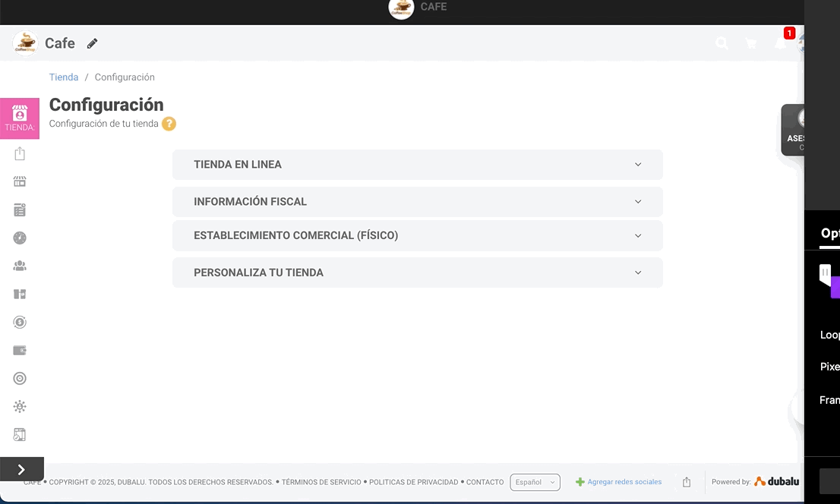Open the shopping cart icon
The width and height of the screenshot is (840, 504).
click(751, 43)
